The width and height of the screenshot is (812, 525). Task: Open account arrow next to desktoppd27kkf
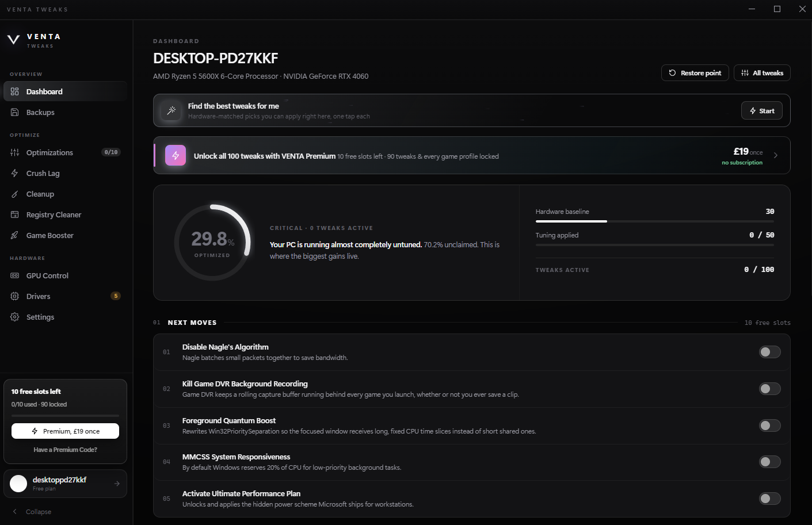[117, 484]
